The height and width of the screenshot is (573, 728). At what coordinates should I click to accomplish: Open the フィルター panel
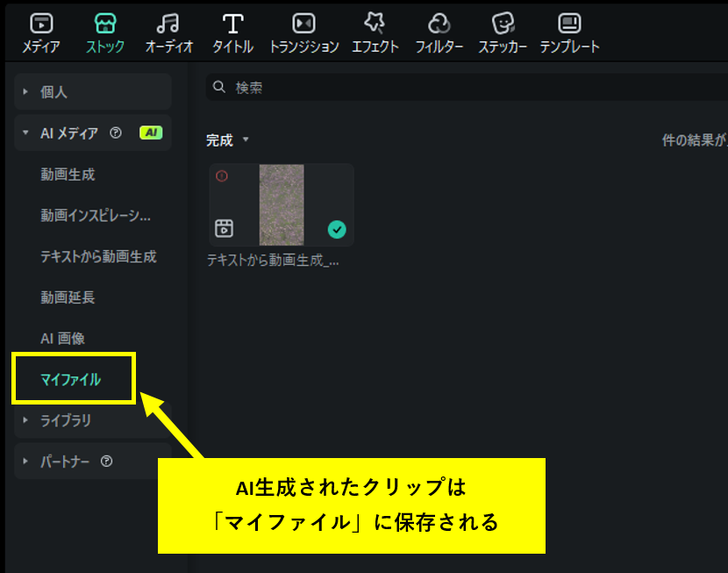tap(439, 24)
